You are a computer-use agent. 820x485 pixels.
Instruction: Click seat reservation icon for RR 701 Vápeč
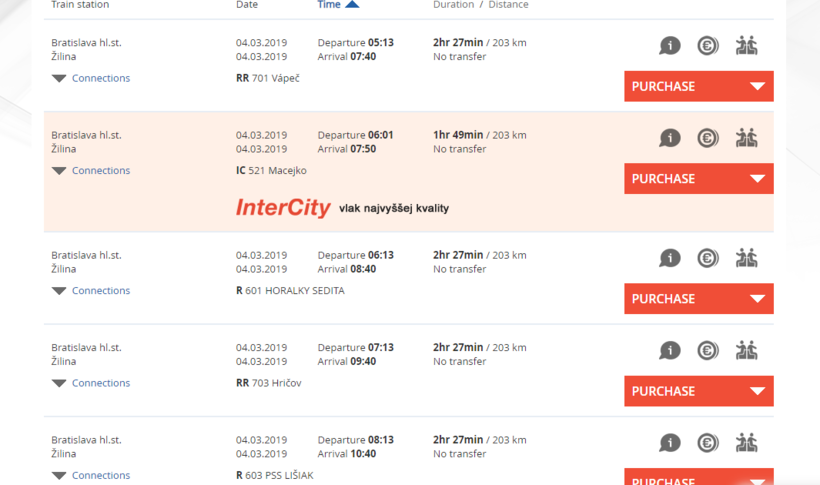[x=746, y=46]
